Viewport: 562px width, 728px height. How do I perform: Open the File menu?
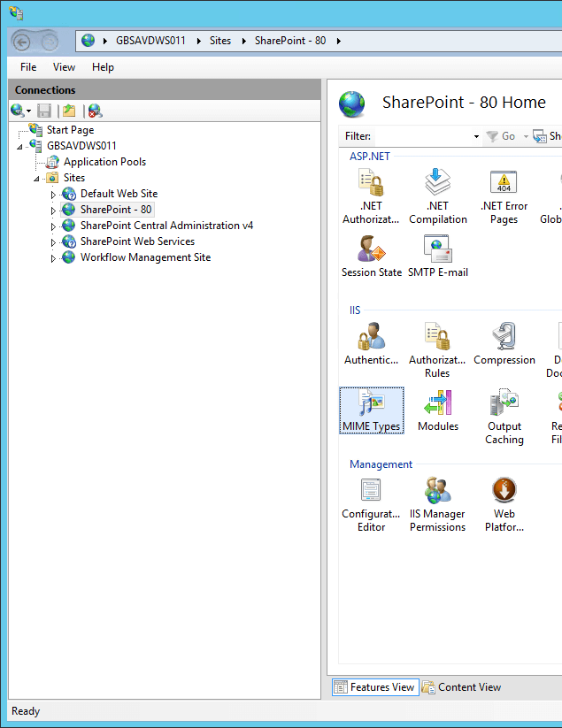click(28, 67)
